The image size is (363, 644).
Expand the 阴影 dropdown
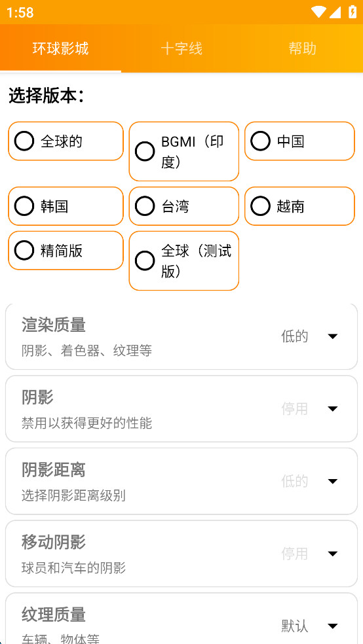coord(333,408)
